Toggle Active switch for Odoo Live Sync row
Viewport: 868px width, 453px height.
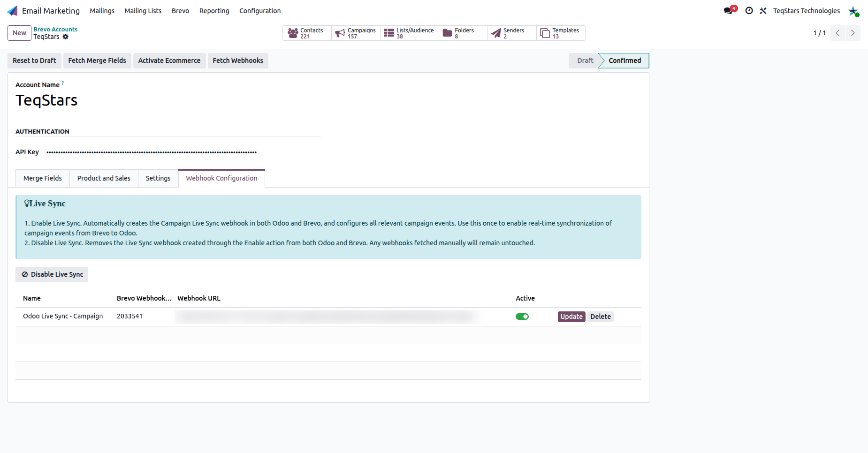522,317
